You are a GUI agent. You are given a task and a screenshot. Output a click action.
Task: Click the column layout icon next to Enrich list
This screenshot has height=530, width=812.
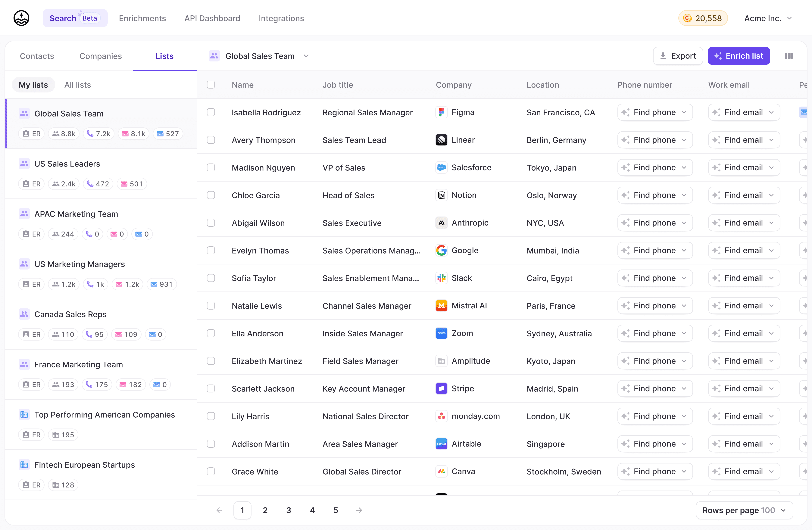(789, 56)
